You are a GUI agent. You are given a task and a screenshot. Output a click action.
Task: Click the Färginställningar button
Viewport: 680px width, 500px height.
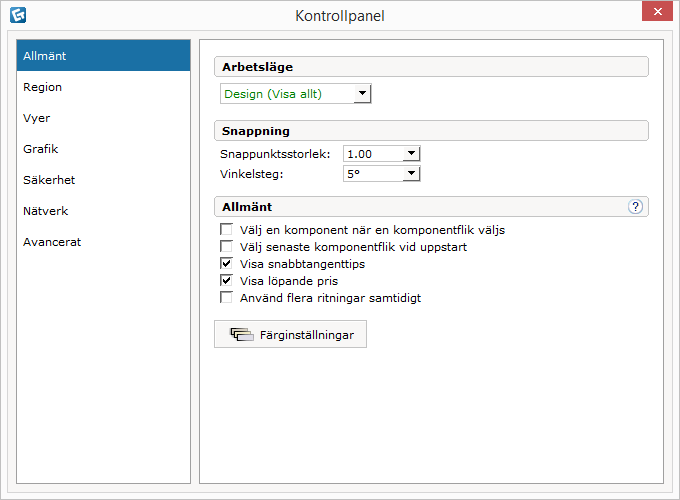pyautogui.click(x=290, y=334)
